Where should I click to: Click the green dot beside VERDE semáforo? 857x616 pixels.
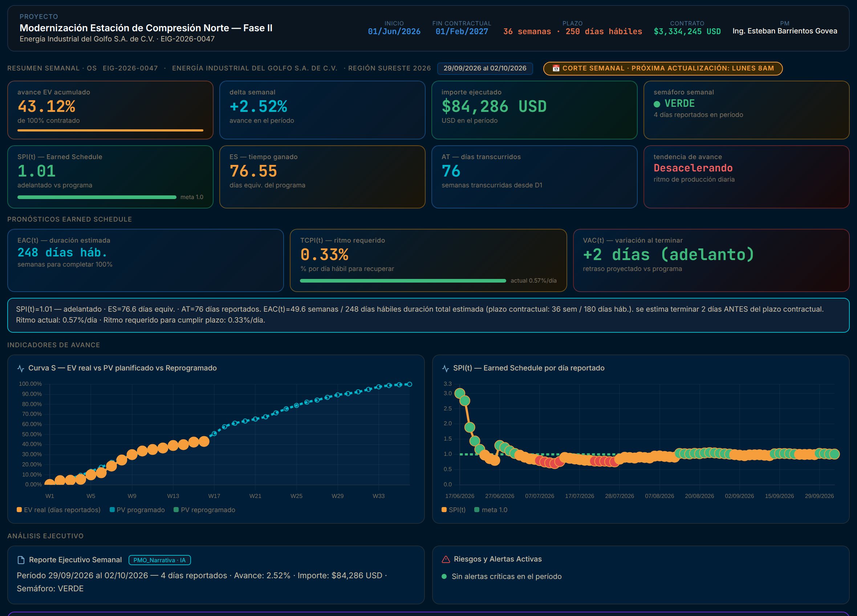[657, 104]
